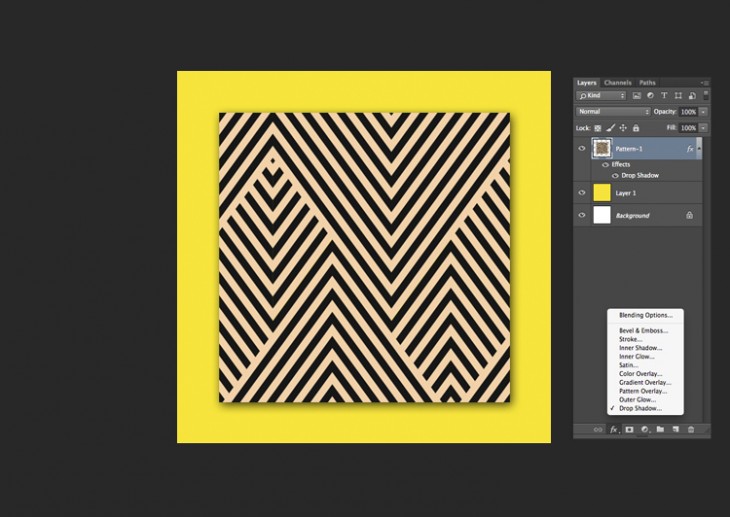Hide the Background layer eye
The height and width of the screenshot is (517, 730).
coord(581,215)
